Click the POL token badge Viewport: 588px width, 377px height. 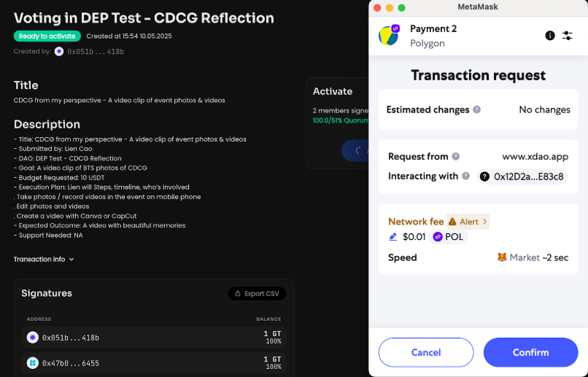point(448,237)
